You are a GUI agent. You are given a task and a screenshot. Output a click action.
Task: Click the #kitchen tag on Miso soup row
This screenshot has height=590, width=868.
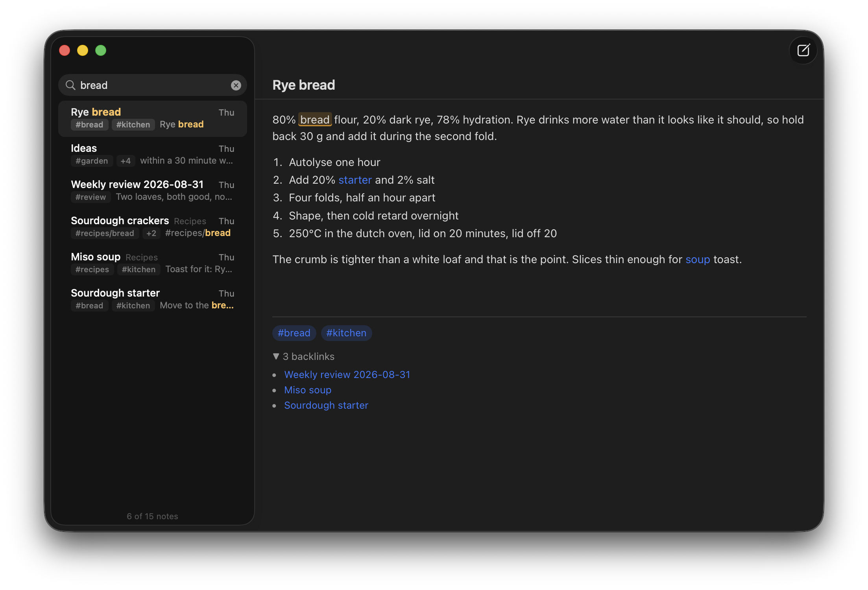[139, 269]
